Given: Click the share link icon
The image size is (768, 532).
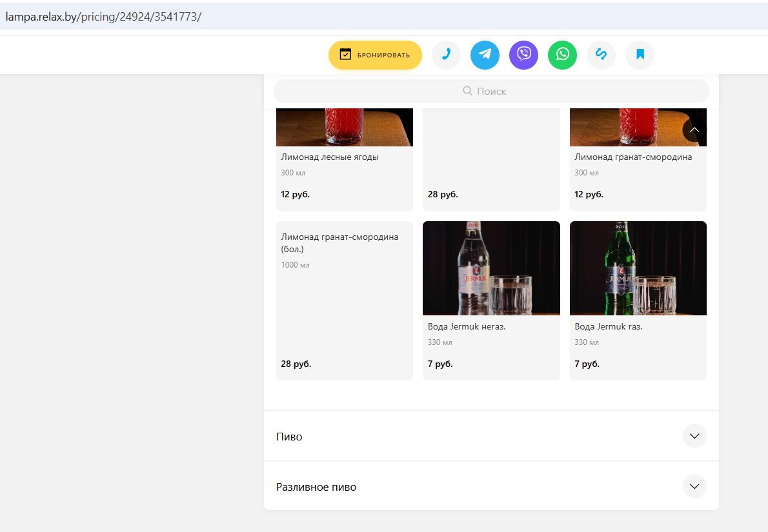Looking at the screenshot, I should click(x=601, y=55).
